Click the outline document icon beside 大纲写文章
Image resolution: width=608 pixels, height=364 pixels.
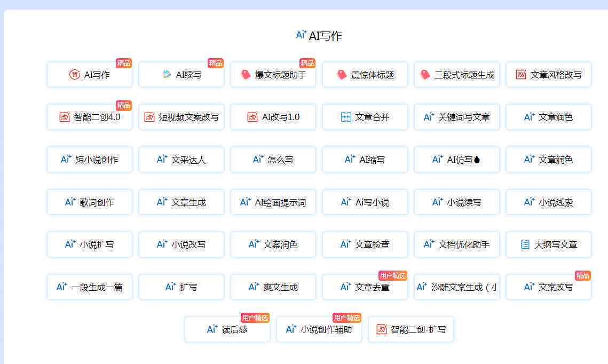click(525, 244)
